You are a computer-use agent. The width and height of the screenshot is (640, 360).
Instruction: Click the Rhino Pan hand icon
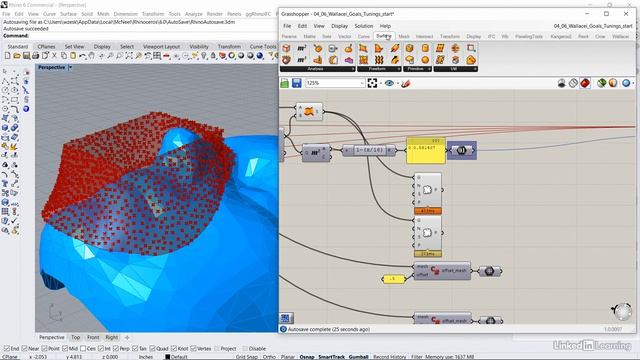[91, 56]
